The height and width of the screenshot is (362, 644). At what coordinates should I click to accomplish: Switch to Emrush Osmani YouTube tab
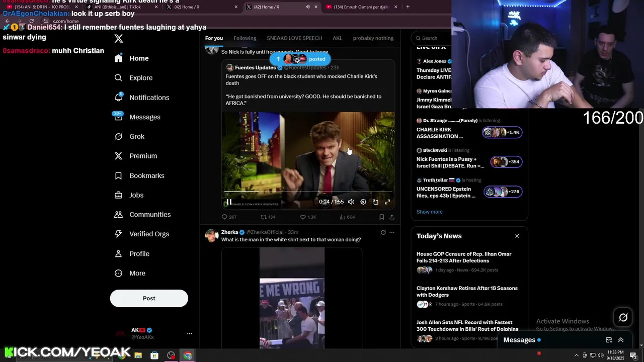361,7
